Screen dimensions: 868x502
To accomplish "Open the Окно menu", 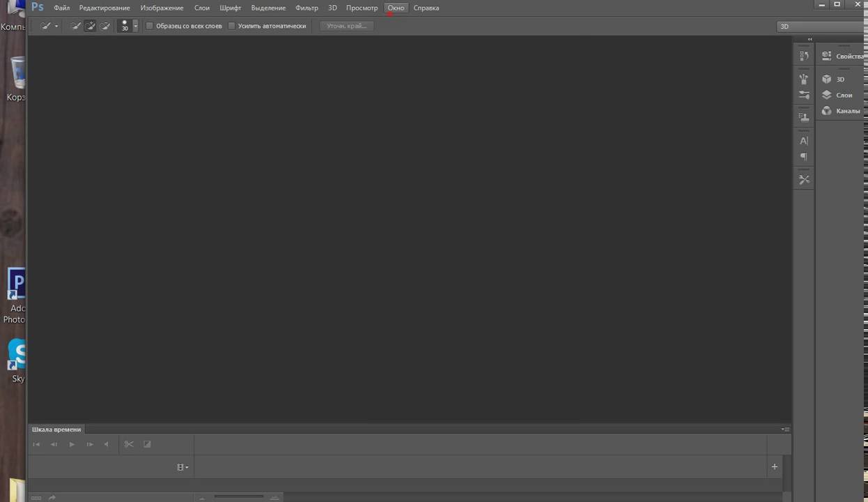I will [x=396, y=8].
